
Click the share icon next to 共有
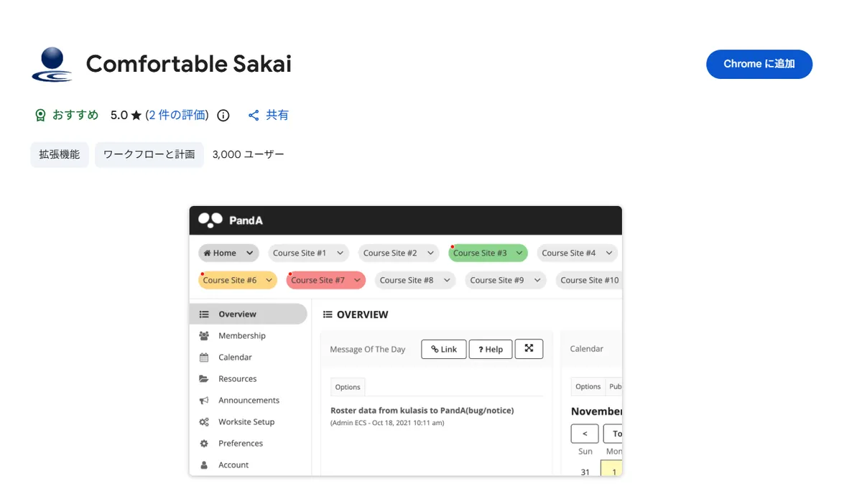pyautogui.click(x=254, y=116)
